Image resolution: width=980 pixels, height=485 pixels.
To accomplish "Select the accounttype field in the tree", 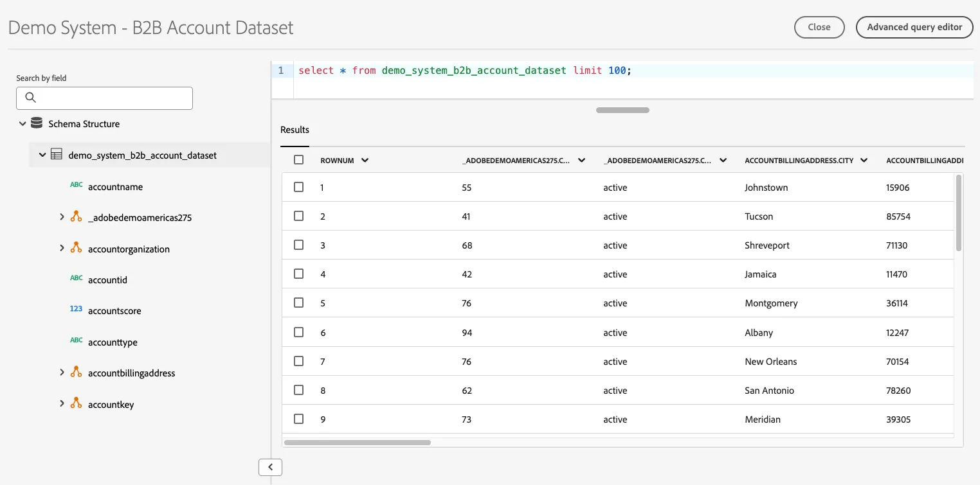I will click(x=113, y=342).
